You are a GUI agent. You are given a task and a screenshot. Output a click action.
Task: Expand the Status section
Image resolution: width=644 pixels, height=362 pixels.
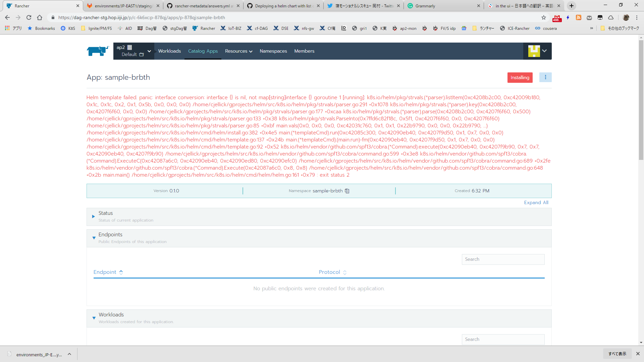point(94,216)
